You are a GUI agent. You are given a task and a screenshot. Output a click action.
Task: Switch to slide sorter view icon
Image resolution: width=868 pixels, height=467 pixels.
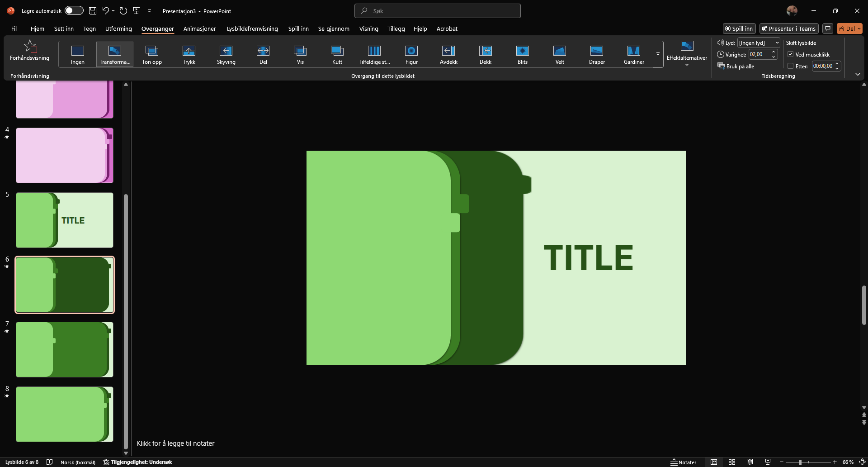731,462
